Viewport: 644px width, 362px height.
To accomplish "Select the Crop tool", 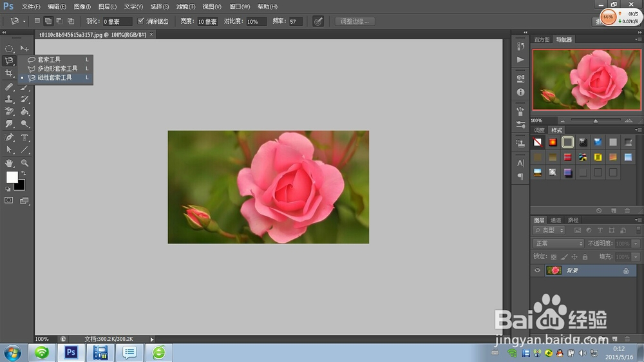I will coord(8,73).
